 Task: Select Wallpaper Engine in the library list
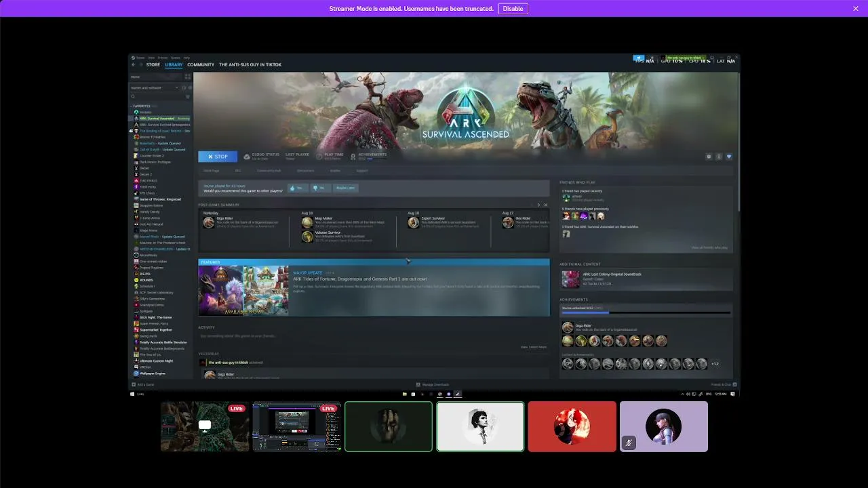point(152,373)
